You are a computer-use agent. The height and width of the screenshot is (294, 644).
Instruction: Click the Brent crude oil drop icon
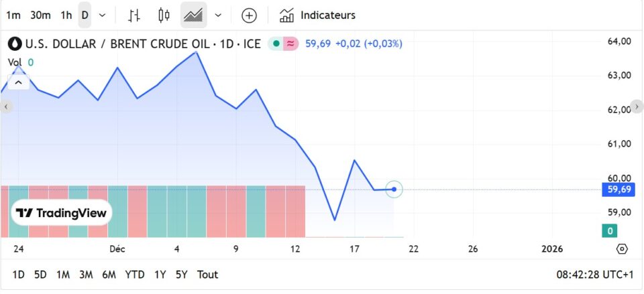15,44
